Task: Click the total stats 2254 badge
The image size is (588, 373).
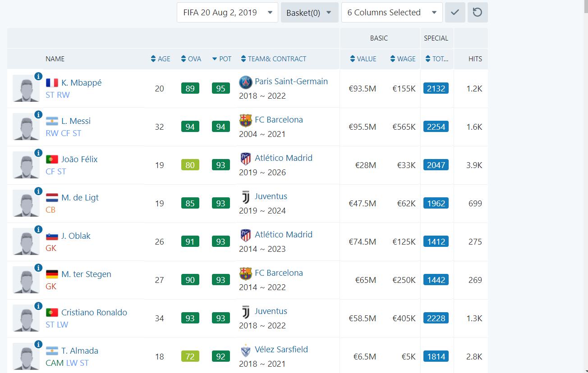Action: pyautogui.click(x=436, y=127)
